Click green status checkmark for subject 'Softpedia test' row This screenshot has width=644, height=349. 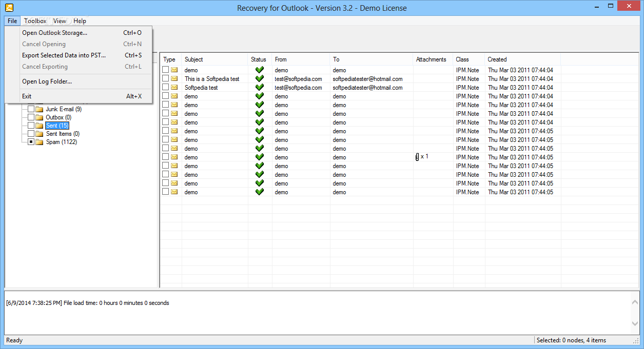point(260,87)
